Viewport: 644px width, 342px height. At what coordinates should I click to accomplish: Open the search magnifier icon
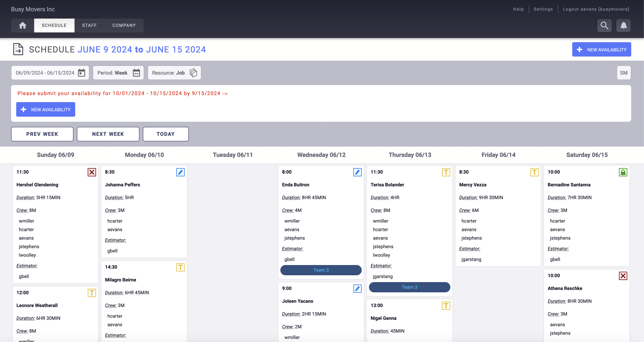[604, 25]
